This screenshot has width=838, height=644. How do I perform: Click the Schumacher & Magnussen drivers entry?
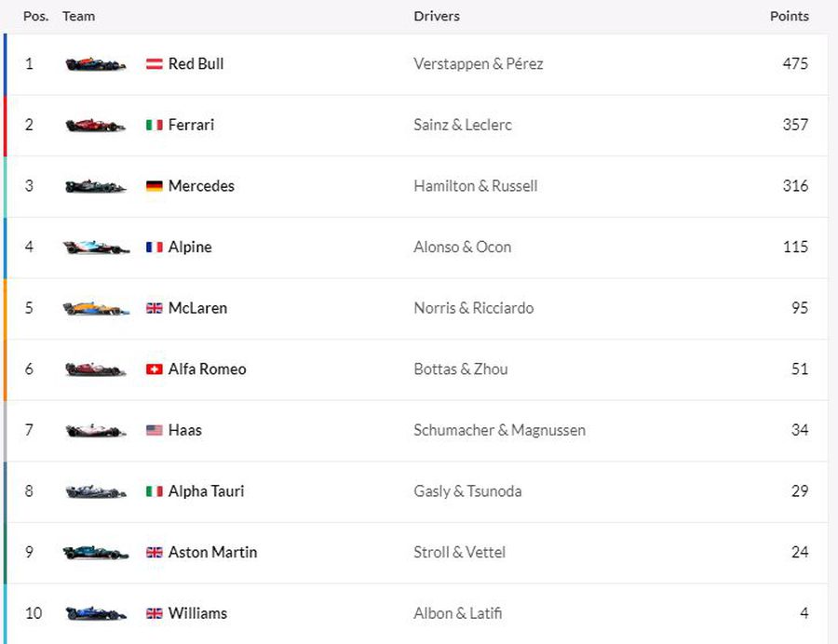tap(500, 430)
